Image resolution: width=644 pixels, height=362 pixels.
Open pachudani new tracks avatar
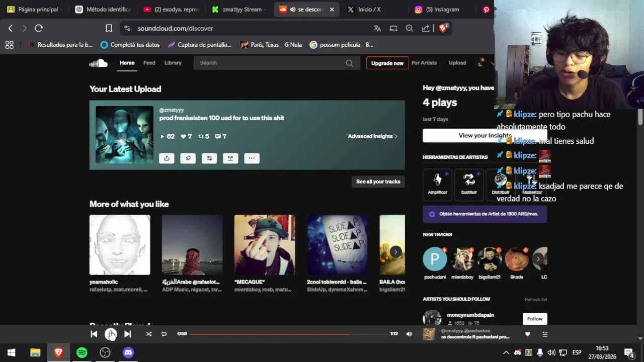coord(435,259)
